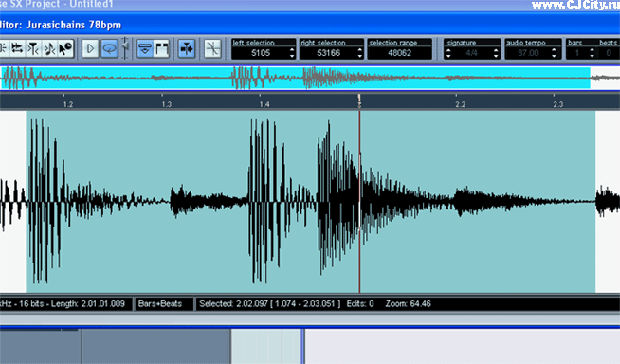Select the Warp Samples tool
Image resolution: width=620 pixels, height=364 pixels.
33,49
